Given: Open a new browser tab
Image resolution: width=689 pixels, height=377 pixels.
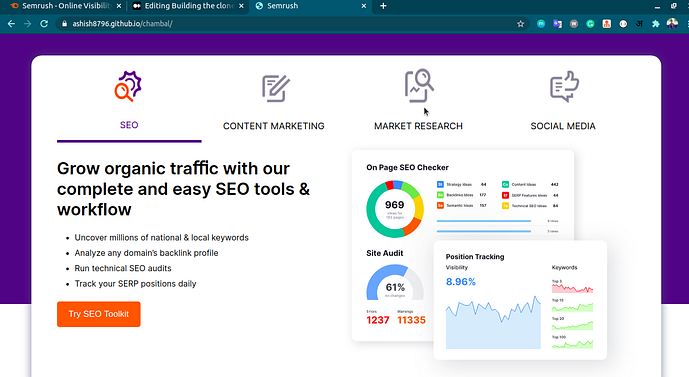Looking at the screenshot, I should click(x=383, y=6).
